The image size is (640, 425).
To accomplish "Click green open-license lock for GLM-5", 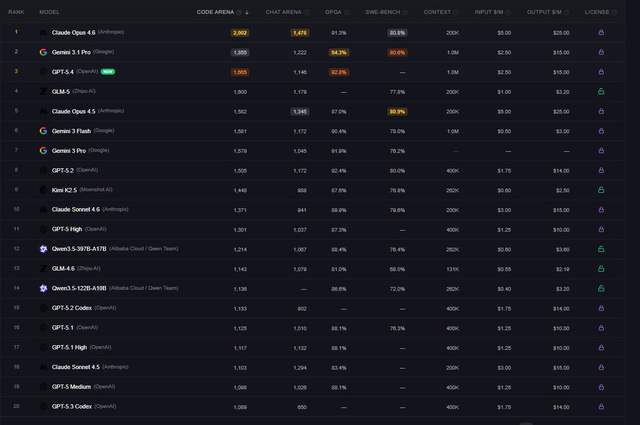I will pyautogui.click(x=601, y=91).
